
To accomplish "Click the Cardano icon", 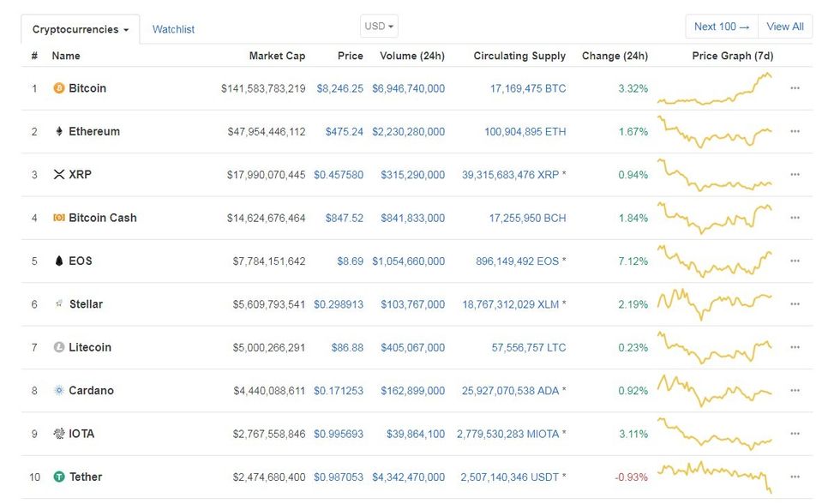I will (57, 390).
